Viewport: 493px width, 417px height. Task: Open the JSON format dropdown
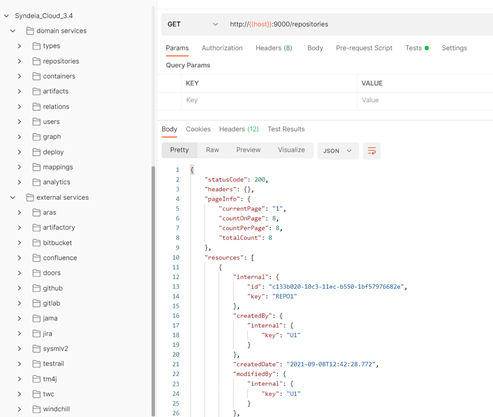tap(338, 151)
